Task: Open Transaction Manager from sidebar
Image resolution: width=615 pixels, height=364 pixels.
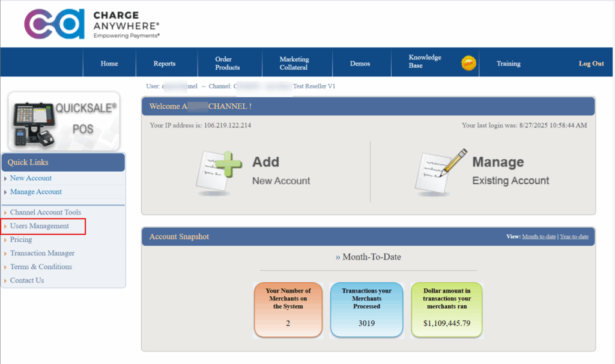Action: pyautogui.click(x=42, y=253)
